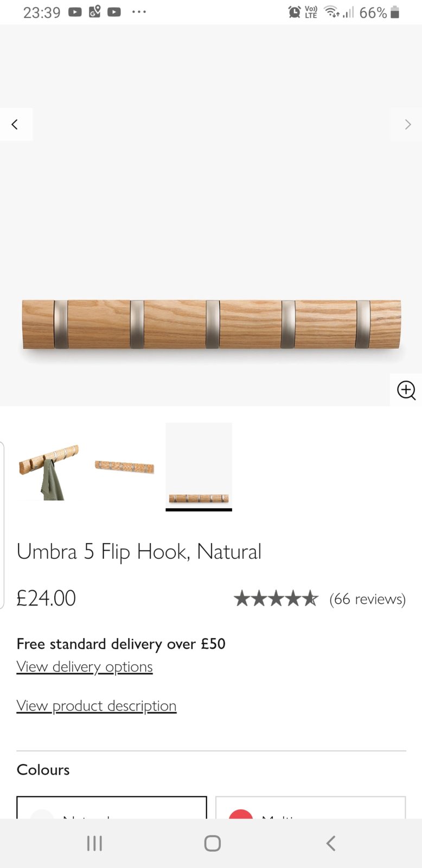Tap the magnifier zoom-in icon

(406, 390)
